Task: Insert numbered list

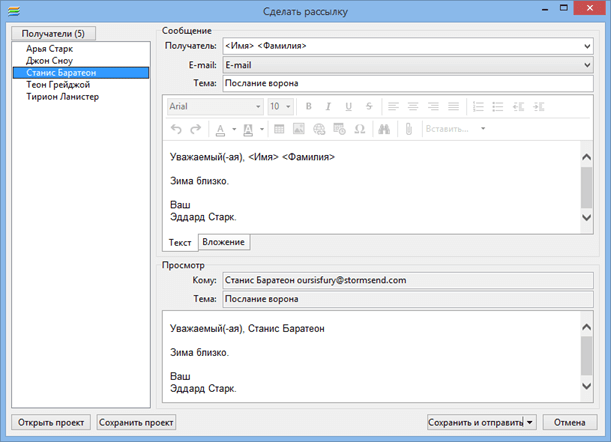Action: [x=478, y=106]
